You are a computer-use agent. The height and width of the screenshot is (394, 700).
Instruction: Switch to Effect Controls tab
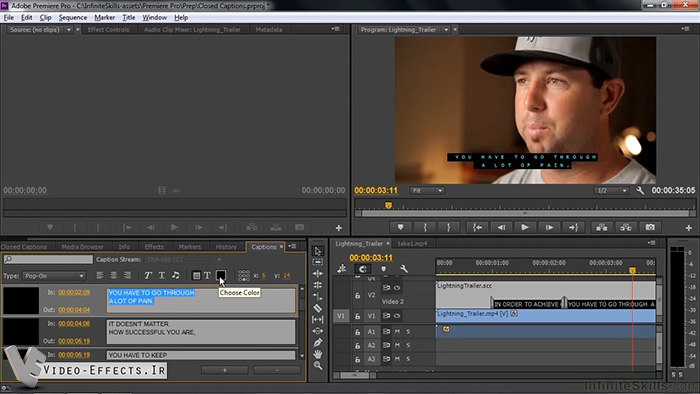point(108,29)
